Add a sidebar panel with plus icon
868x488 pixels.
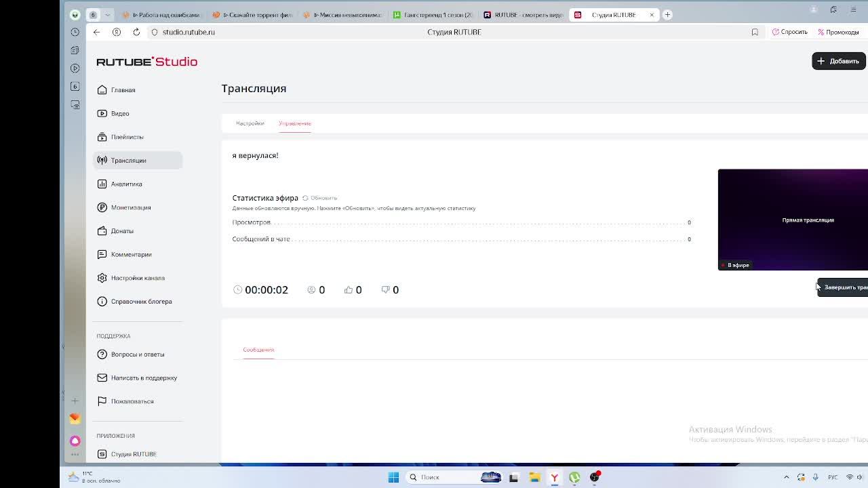(x=75, y=401)
